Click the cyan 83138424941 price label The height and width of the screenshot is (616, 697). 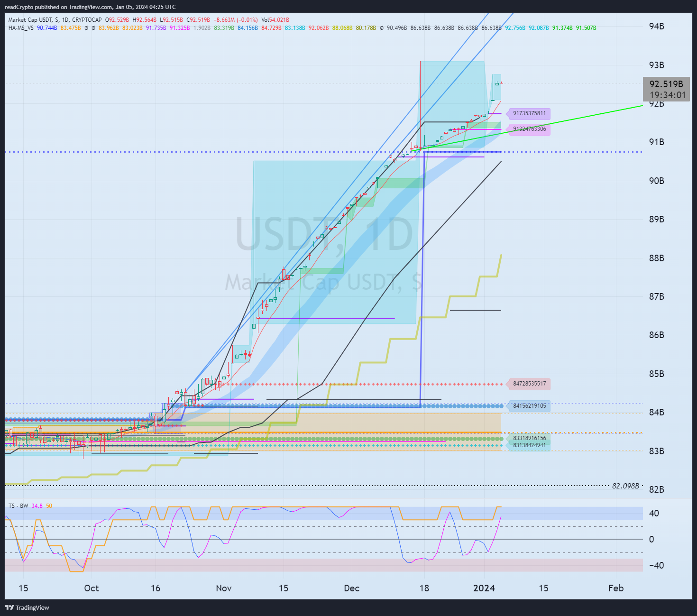click(529, 445)
